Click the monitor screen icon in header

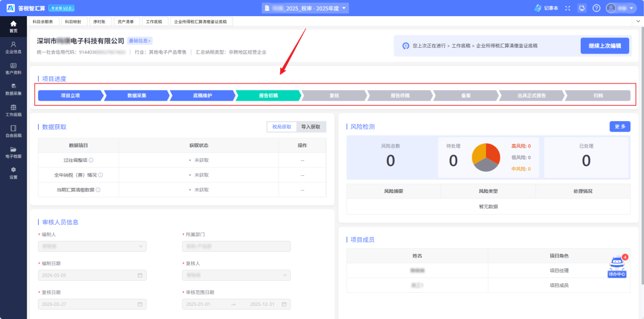coord(582,8)
